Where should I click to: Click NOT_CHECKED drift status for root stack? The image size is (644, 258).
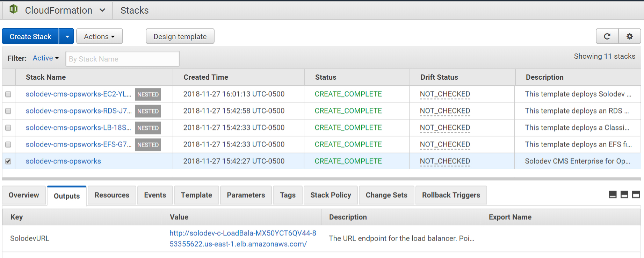[445, 161]
